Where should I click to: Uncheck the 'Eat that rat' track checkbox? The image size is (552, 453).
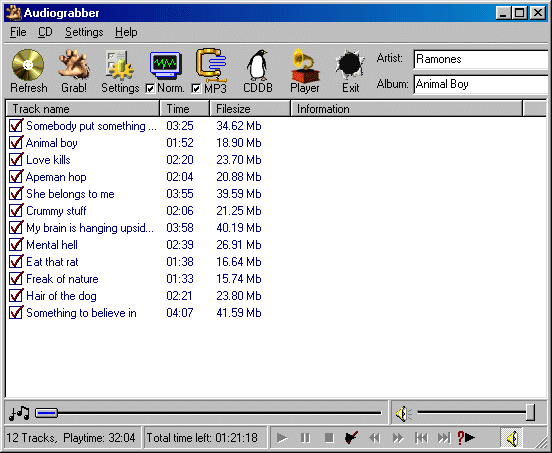pyautogui.click(x=16, y=262)
